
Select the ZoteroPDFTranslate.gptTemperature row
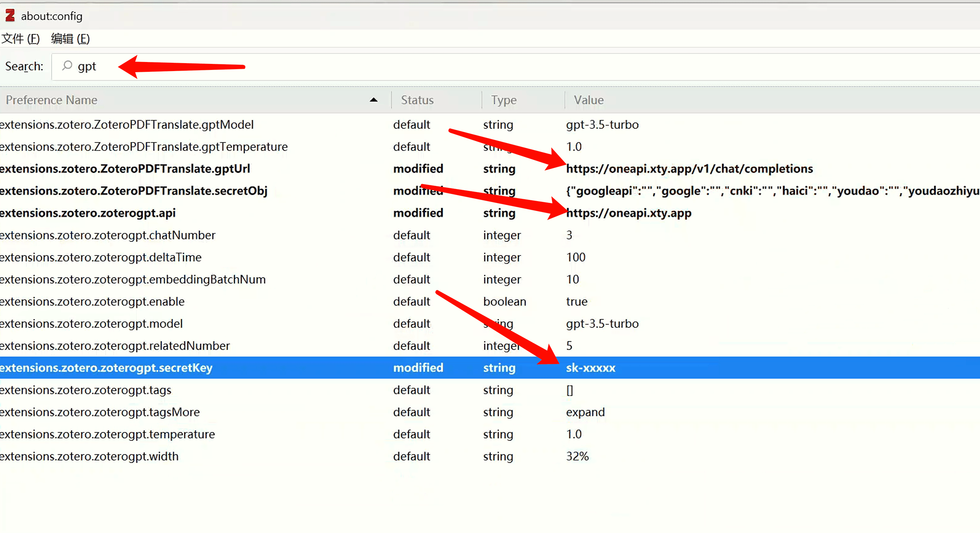point(143,146)
